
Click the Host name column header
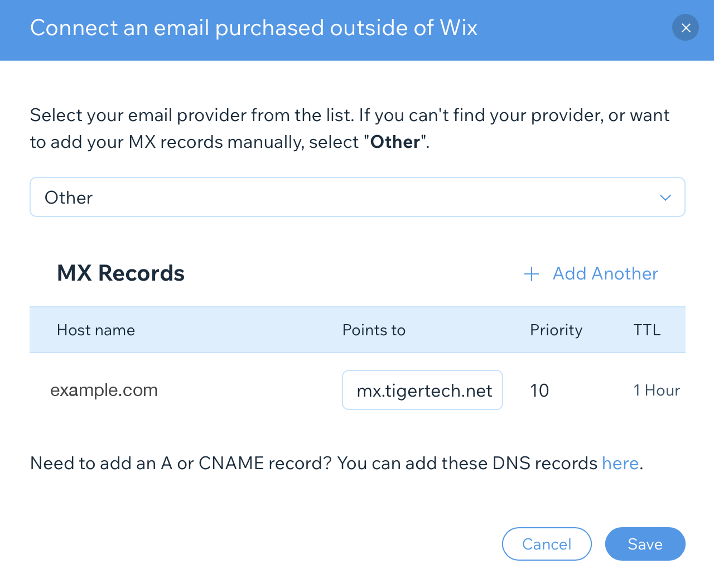coord(95,330)
